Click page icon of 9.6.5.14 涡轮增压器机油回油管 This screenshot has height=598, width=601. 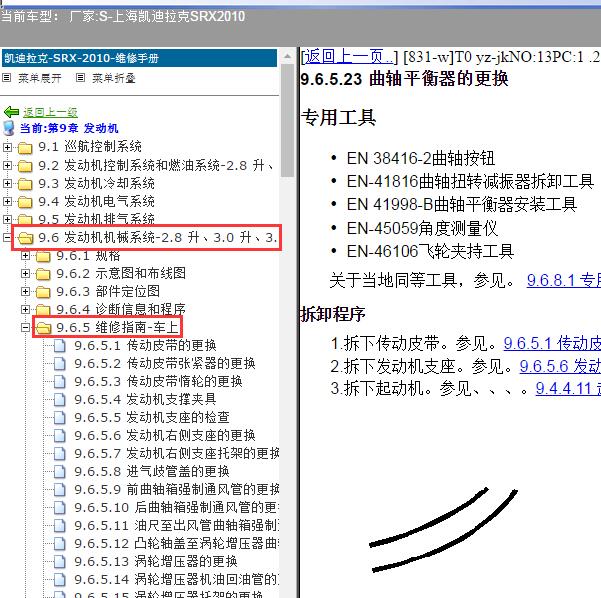[59, 580]
